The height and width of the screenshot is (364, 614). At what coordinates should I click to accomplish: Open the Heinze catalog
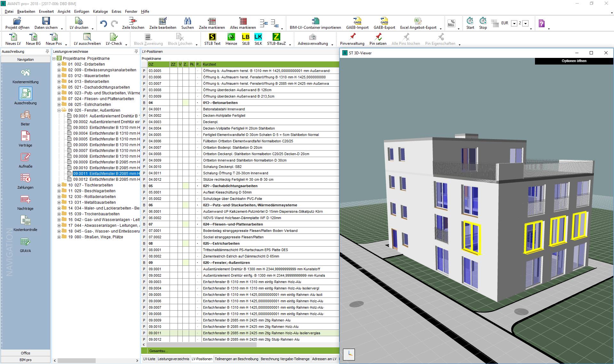click(x=231, y=39)
